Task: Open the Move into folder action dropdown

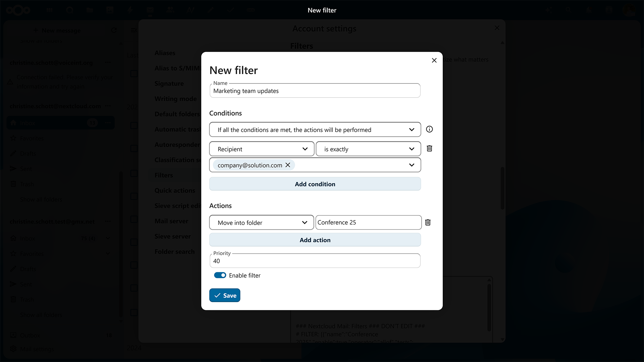Action: tap(262, 223)
